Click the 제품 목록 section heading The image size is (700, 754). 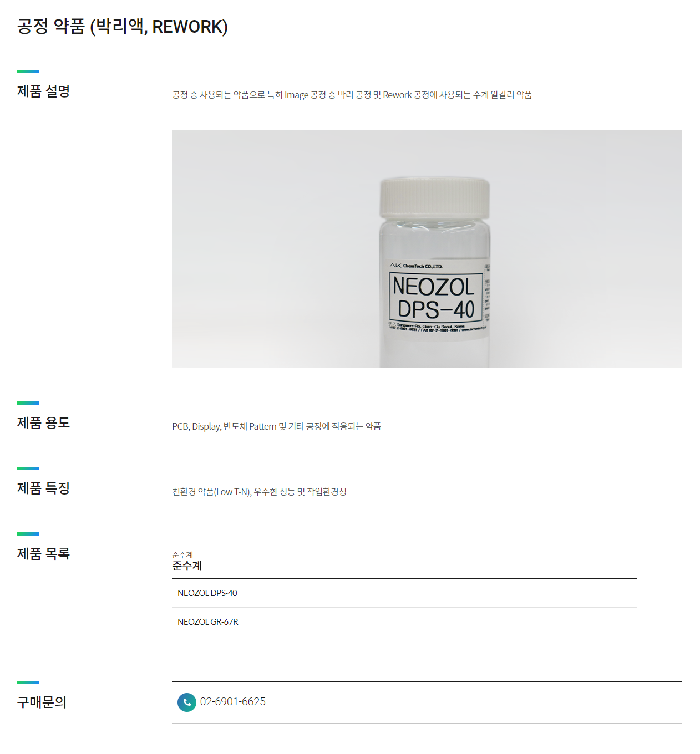(x=43, y=554)
